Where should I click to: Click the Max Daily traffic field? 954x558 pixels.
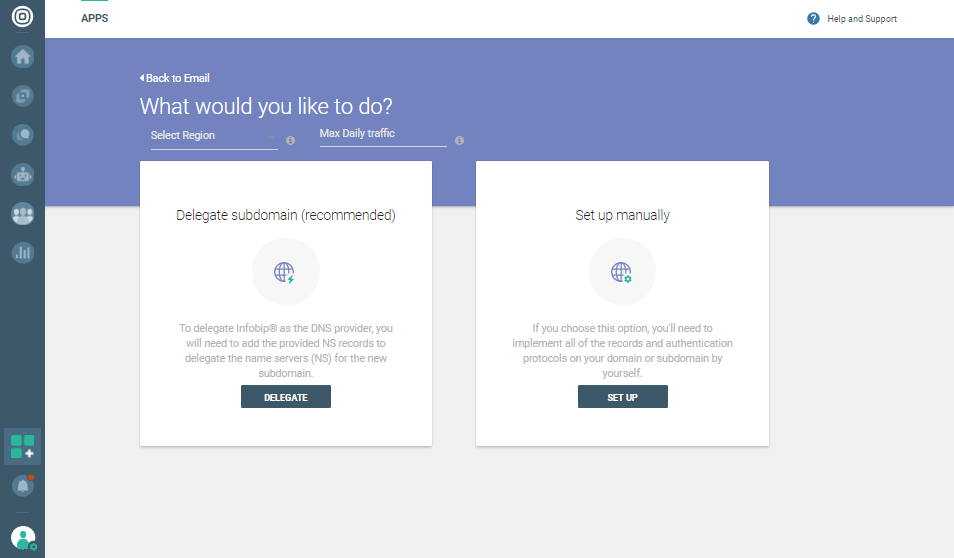[383, 134]
